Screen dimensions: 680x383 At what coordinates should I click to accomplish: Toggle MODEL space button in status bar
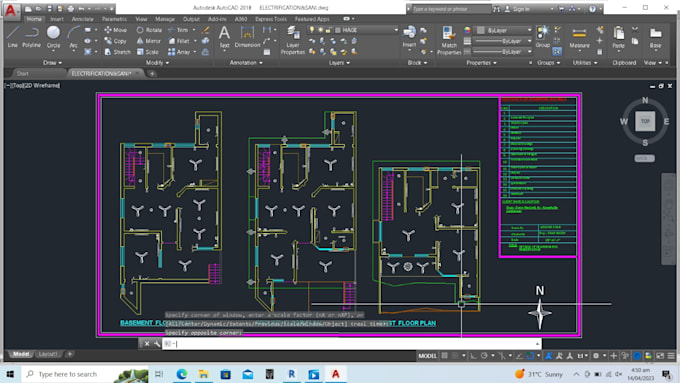pyautogui.click(x=427, y=356)
